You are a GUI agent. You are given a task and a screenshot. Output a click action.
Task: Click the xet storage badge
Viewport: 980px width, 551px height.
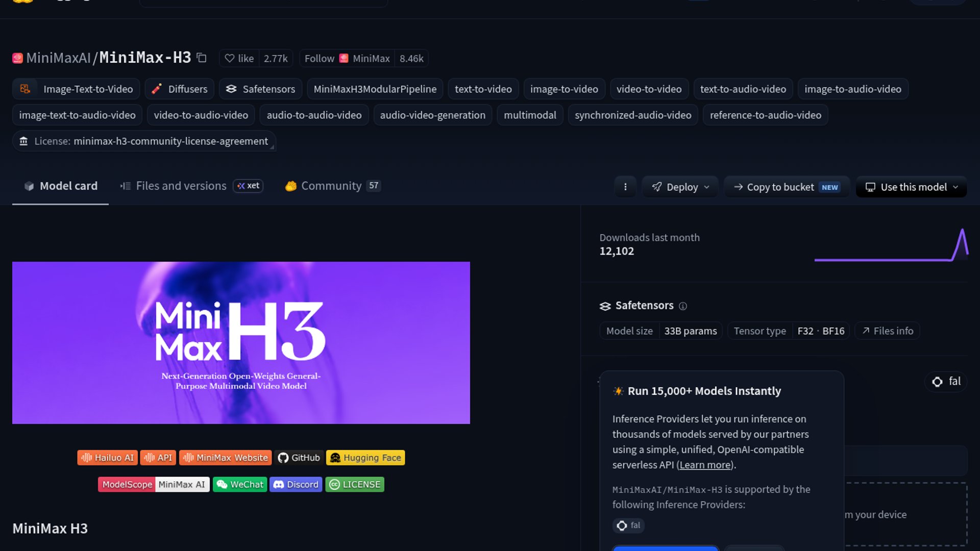click(248, 186)
